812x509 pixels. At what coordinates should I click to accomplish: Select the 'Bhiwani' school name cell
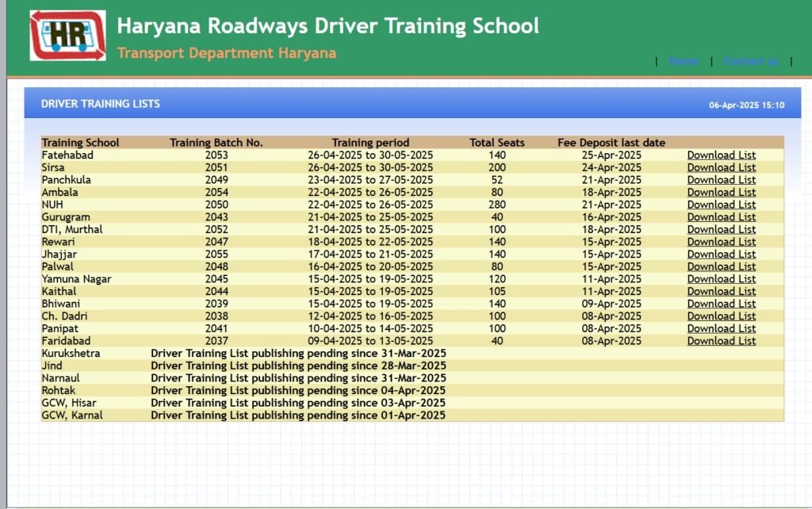pos(60,304)
